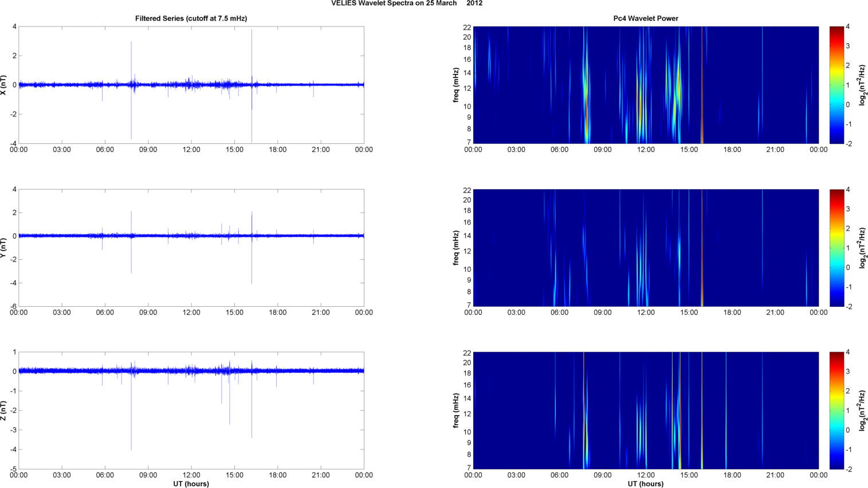Click the middle wavelet spectrogram's colorbar
The height and width of the screenshot is (488, 868).
point(836,248)
